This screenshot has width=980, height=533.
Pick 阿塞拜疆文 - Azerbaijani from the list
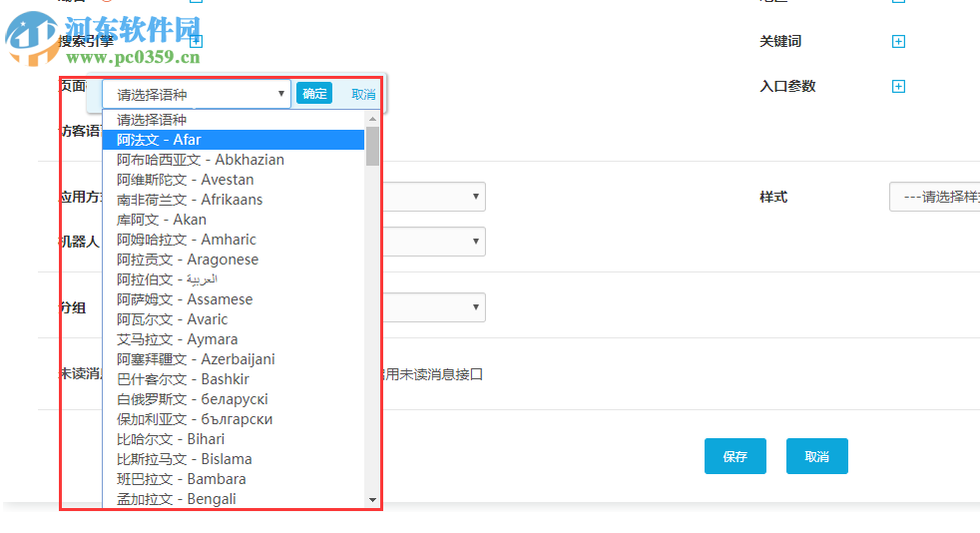pos(234,359)
